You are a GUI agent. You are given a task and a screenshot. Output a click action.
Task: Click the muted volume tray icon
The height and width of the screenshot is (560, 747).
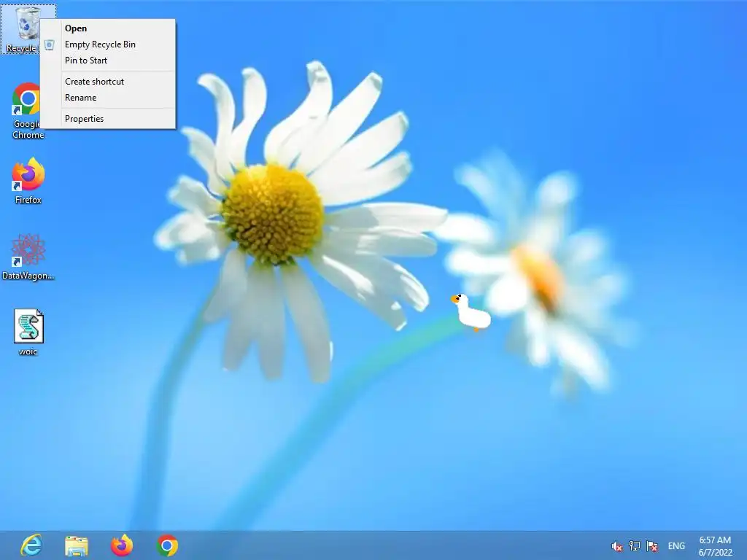616,546
